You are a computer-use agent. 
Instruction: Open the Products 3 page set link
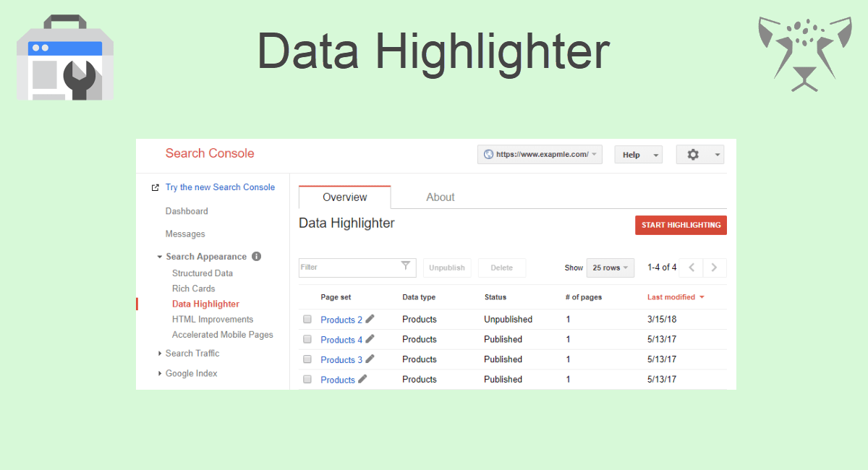(341, 359)
